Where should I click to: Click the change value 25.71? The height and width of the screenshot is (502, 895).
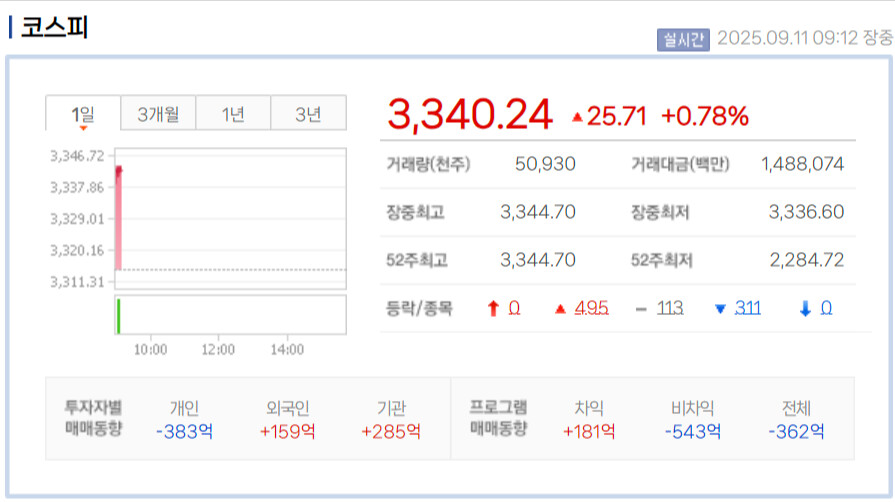616,116
